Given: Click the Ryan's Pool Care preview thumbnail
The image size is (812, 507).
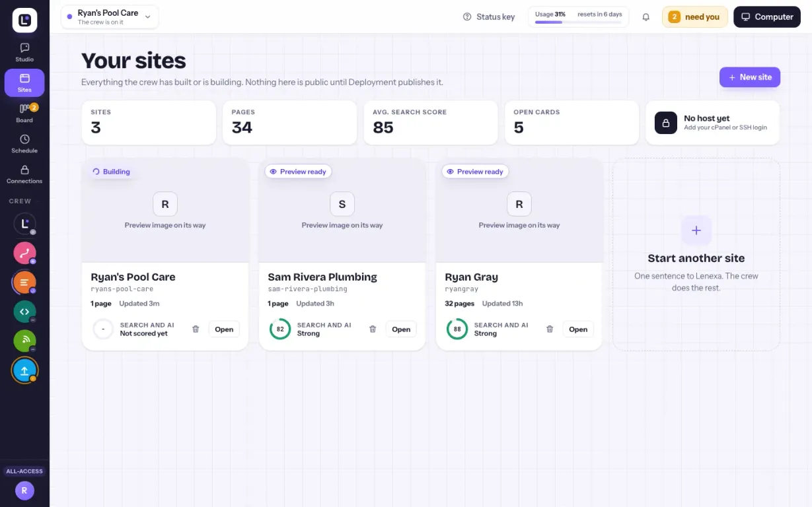Looking at the screenshot, I should (165, 211).
